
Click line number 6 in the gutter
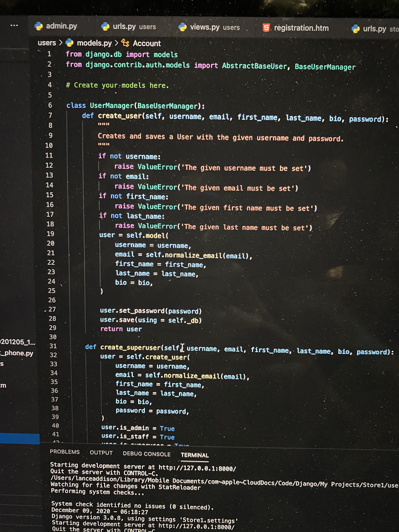[50, 105]
